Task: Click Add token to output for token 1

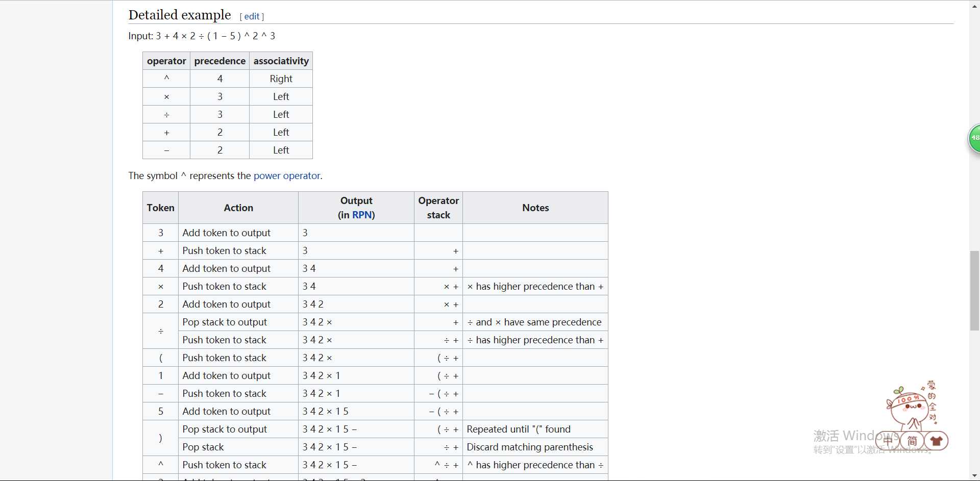Action: [x=238, y=375]
